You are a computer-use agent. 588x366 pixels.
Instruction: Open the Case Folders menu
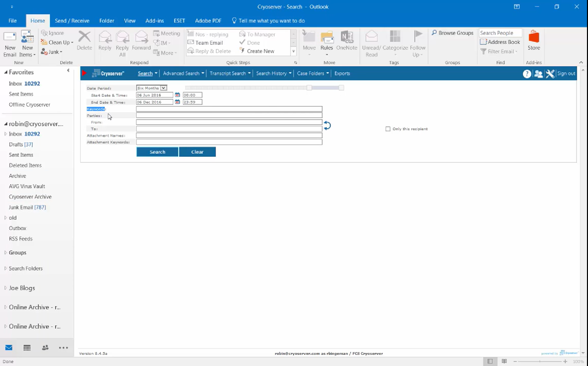coord(313,73)
